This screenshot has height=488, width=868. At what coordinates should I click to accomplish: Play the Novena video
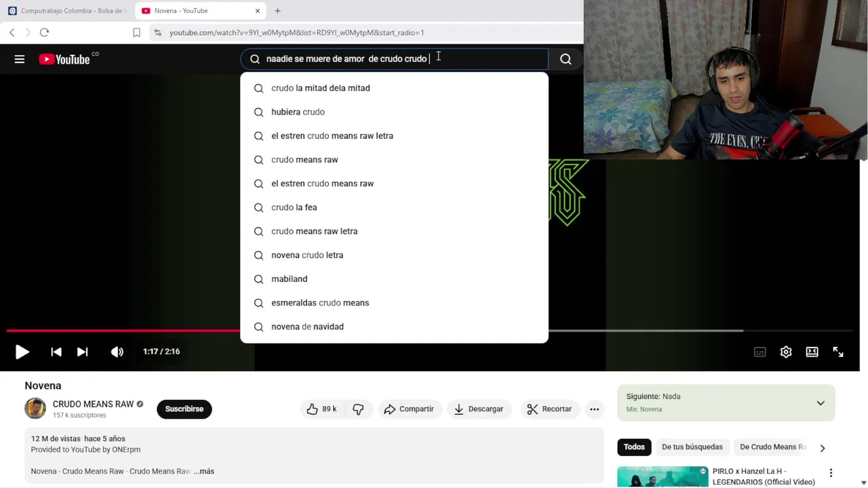click(x=22, y=352)
